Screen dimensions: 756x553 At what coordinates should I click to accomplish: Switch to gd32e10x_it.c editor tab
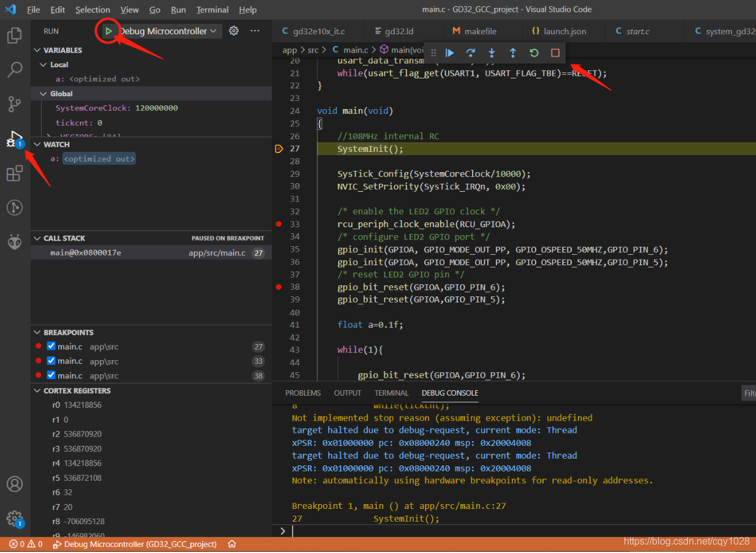[x=318, y=31]
